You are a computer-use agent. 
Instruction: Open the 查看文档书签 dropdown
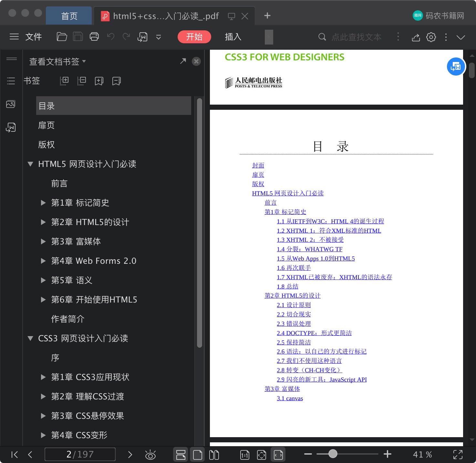pyautogui.click(x=57, y=61)
